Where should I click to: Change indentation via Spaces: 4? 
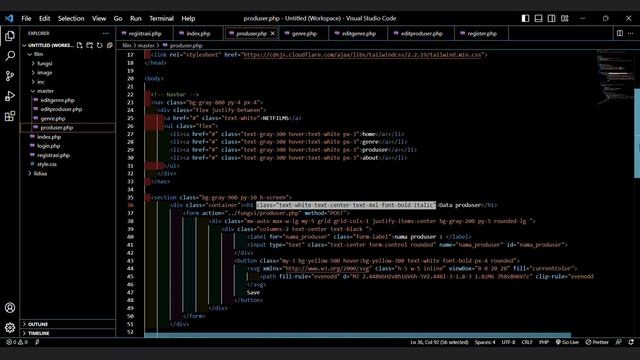click(485, 342)
